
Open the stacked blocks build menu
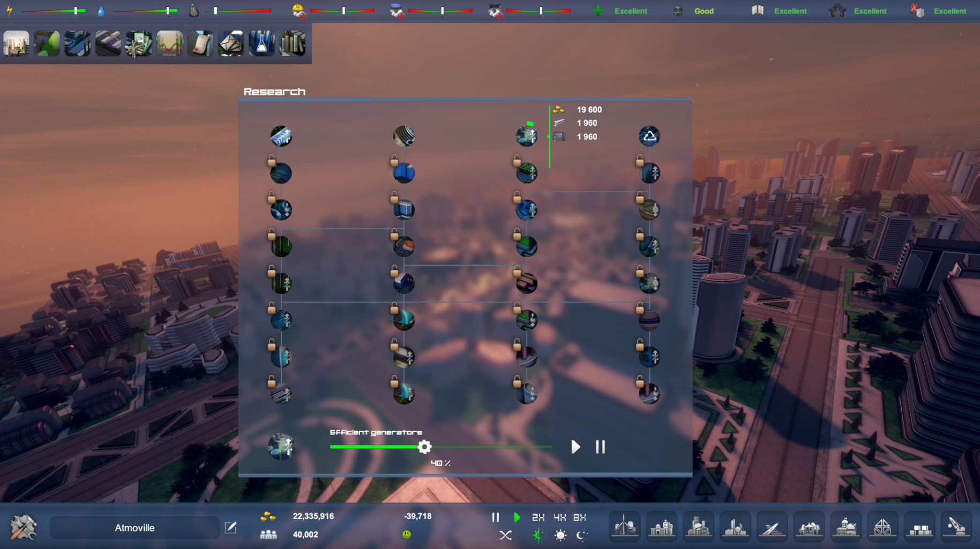pos(919,527)
